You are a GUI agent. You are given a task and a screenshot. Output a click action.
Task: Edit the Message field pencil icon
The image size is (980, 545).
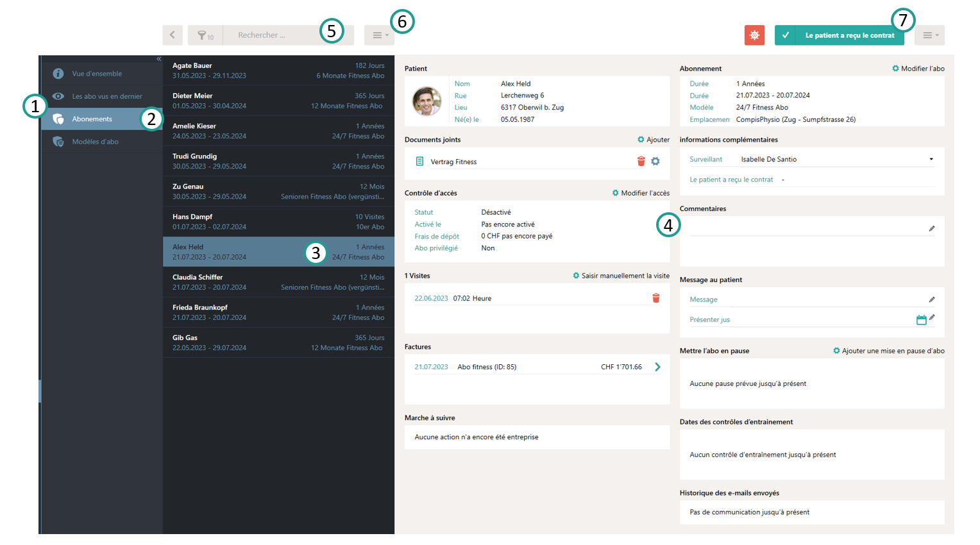point(931,299)
